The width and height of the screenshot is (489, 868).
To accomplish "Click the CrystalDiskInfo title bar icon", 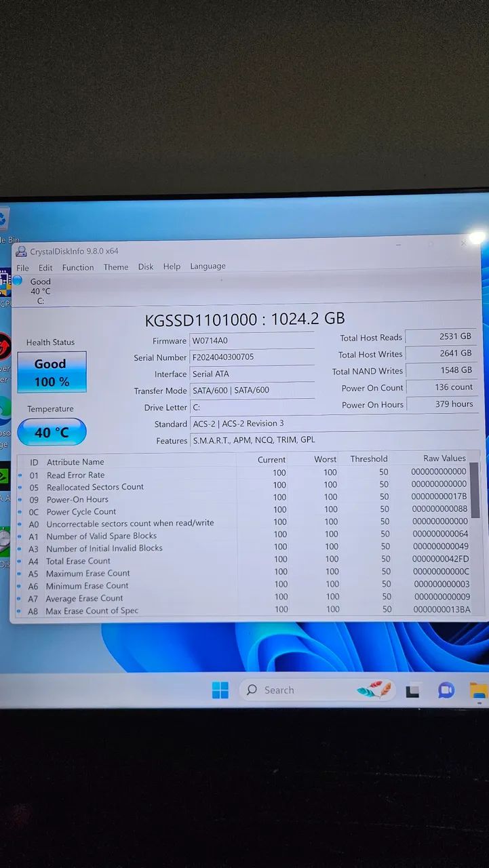I will (22, 252).
